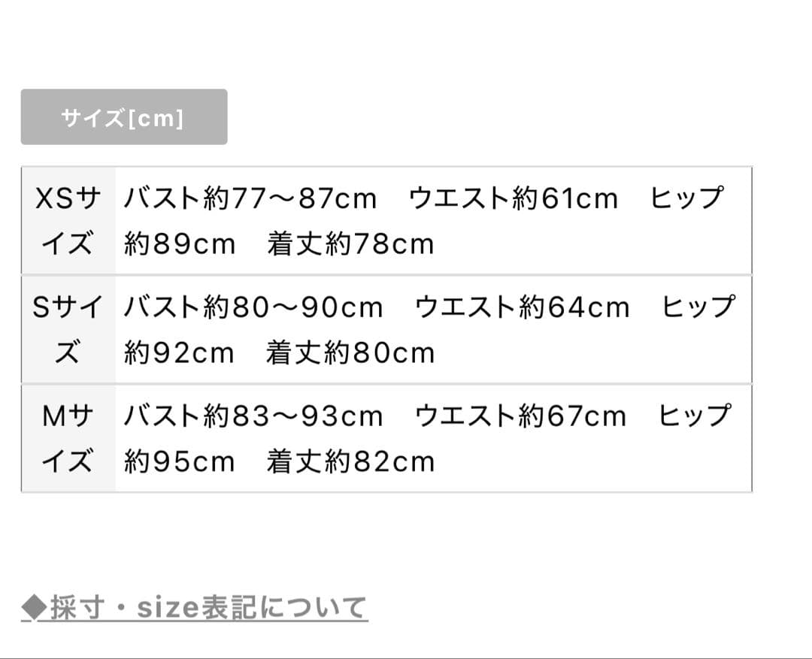Click the 着丈約82cm text
Screen dimensions: 812x659
pyautogui.click(x=350, y=461)
